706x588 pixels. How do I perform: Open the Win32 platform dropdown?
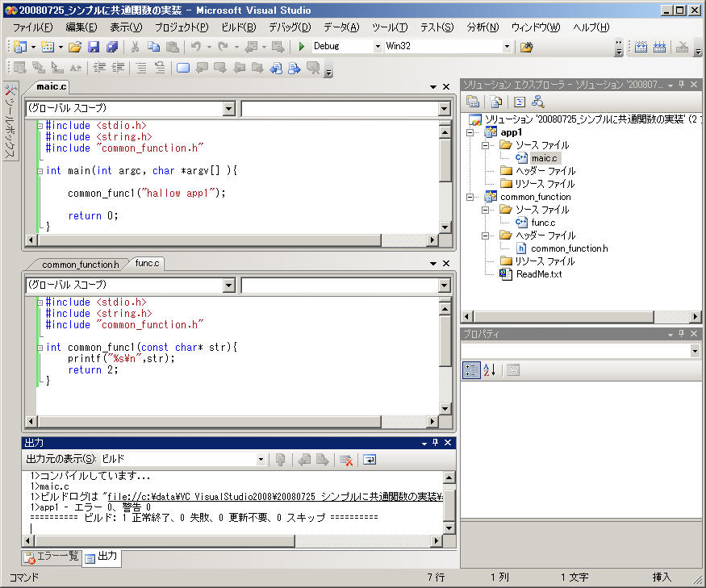coord(507,47)
